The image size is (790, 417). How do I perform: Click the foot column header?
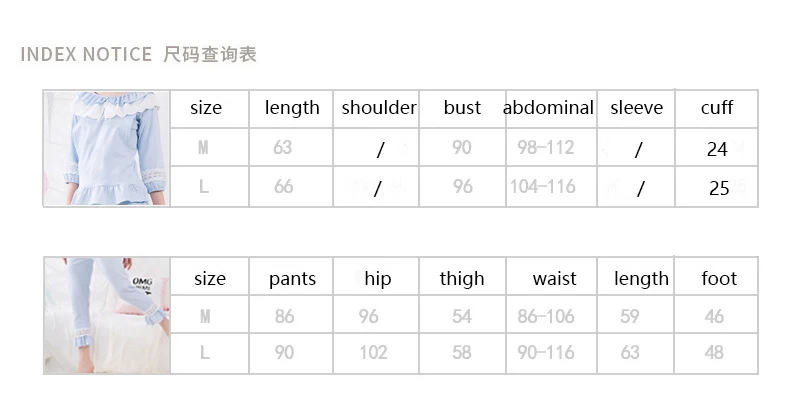[719, 278]
